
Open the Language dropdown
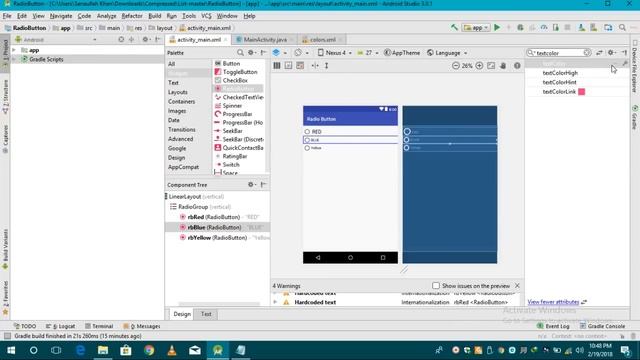[x=447, y=53]
